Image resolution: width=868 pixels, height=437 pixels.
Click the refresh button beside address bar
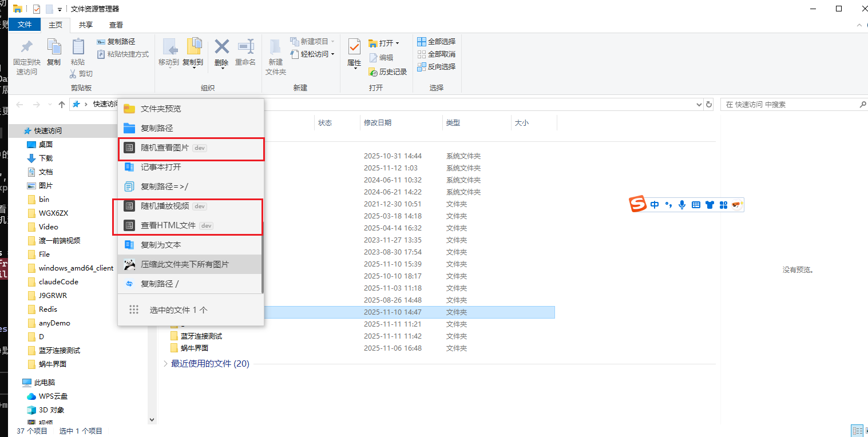point(710,105)
